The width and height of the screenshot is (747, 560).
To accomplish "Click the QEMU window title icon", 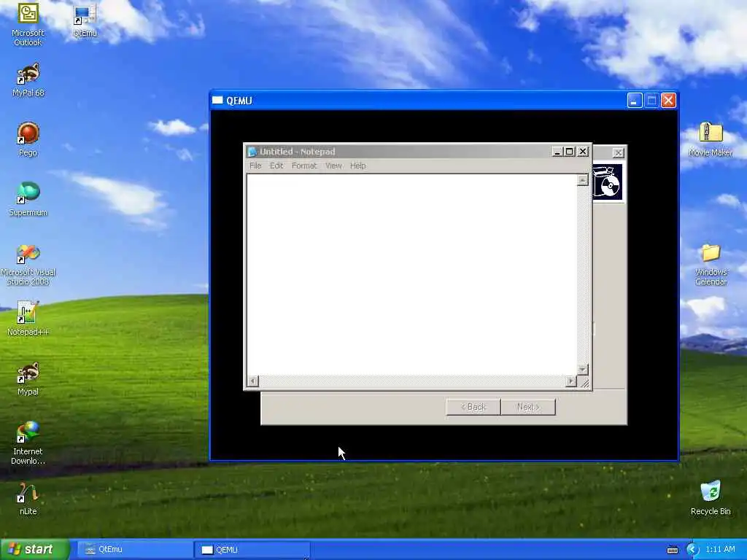I will [x=217, y=100].
